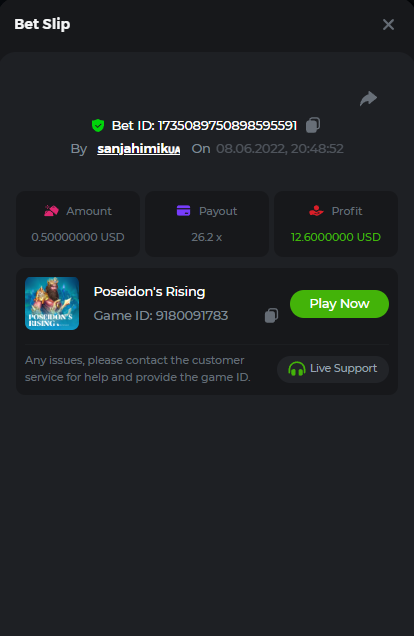Click the share arrow icon
414x636 pixels.
pyautogui.click(x=368, y=99)
